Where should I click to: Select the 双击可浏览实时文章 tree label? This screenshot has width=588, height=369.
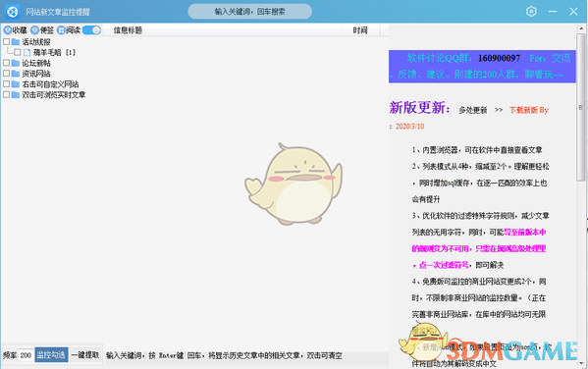click(54, 94)
